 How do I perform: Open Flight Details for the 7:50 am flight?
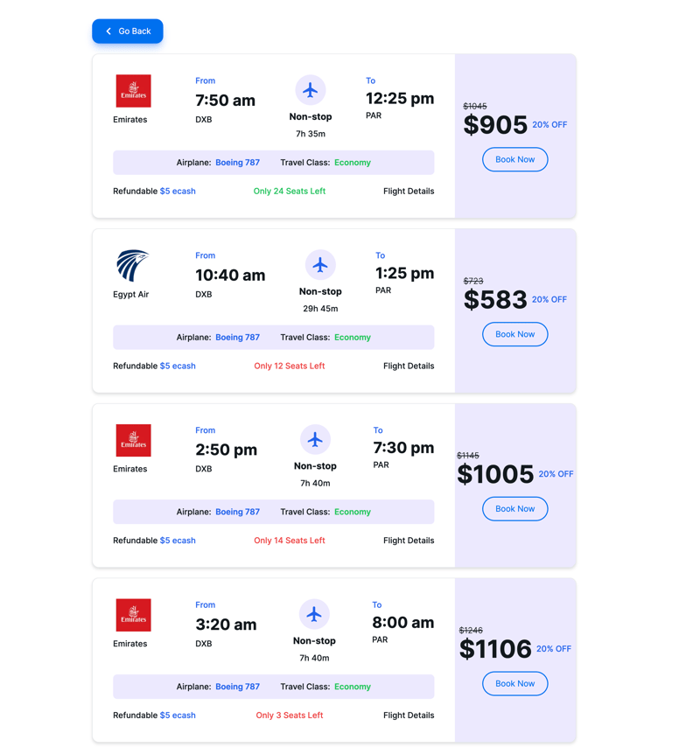pyautogui.click(x=409, y=191)
